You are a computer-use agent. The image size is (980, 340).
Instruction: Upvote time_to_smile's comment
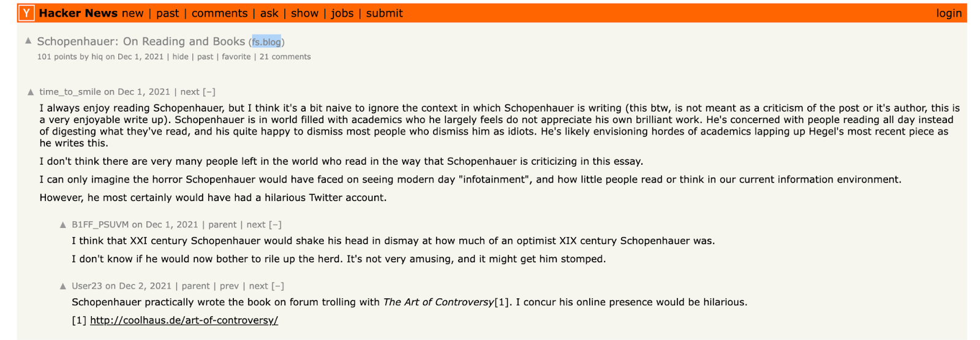(31, 93)
